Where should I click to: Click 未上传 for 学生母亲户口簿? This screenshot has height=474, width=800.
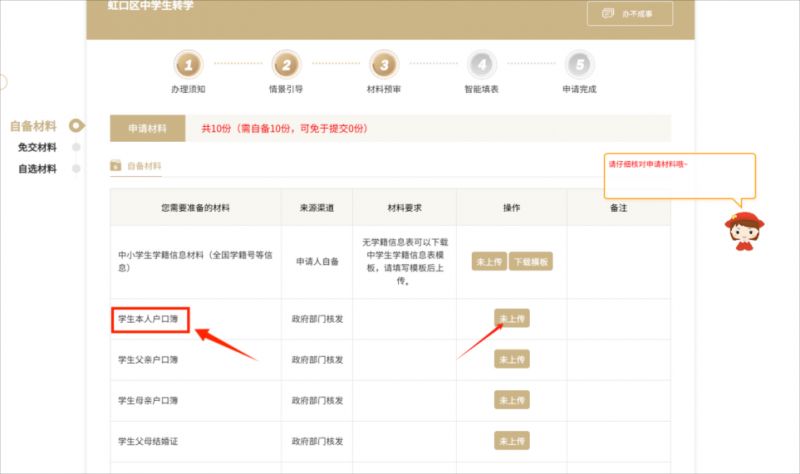pos(512,400)
